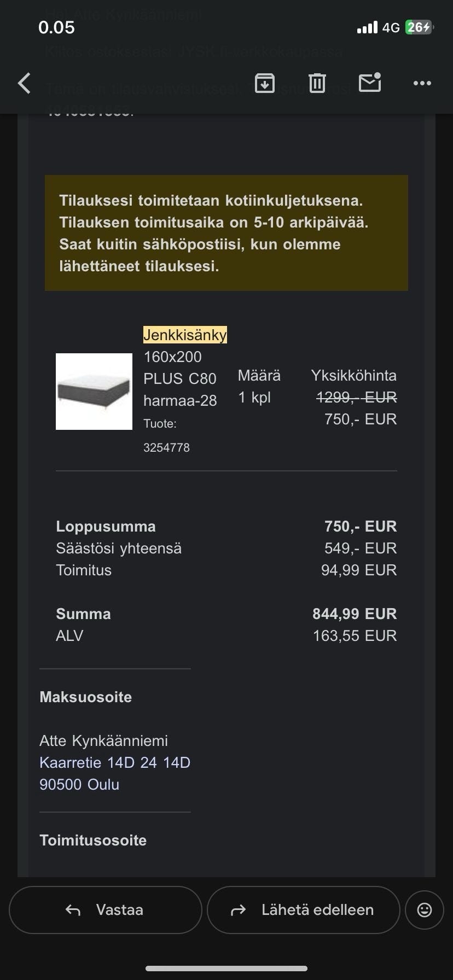
Task: Archive this email with the archive icon
Action: (x=265, y=83)
